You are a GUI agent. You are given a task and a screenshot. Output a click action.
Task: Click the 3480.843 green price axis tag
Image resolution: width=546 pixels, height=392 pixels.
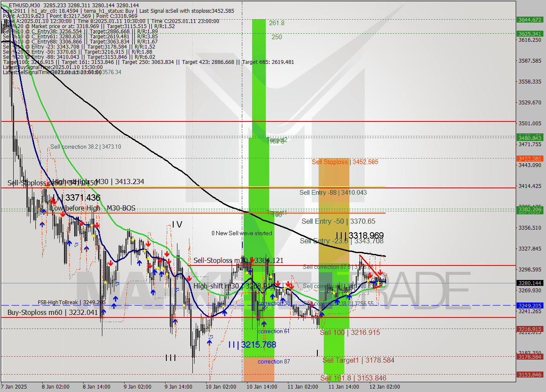coord(529,138)
